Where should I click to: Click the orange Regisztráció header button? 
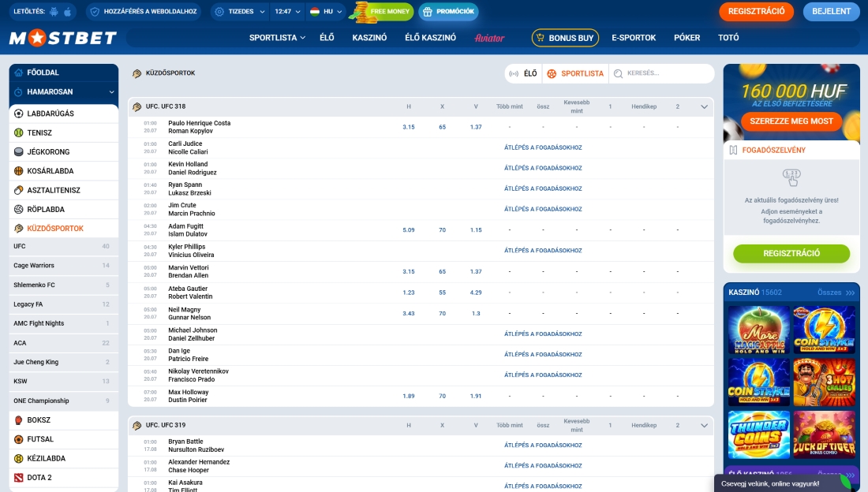coord(756,11)
